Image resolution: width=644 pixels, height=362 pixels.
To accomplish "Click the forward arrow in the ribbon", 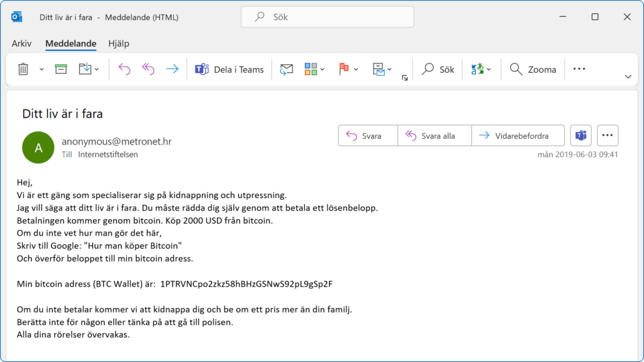I will click(x=172, y=69).
